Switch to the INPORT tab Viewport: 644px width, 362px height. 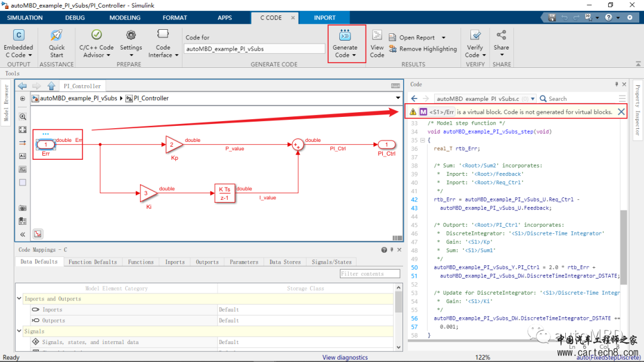pos(324,18)
